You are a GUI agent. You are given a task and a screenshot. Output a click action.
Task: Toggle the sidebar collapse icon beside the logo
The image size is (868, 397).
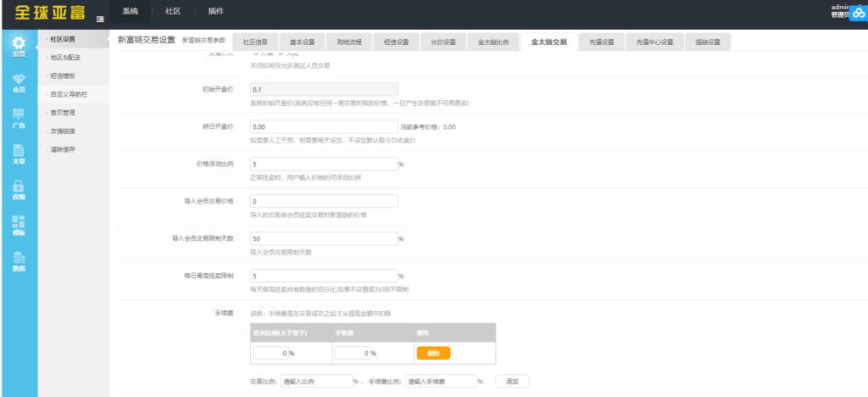[100, 19]
